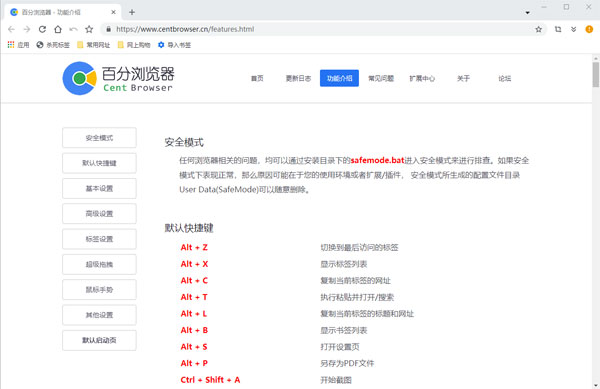600x389 pixels.
Task: Open the second yellow bookmarks folder
Action: click(x=121, y=45)
